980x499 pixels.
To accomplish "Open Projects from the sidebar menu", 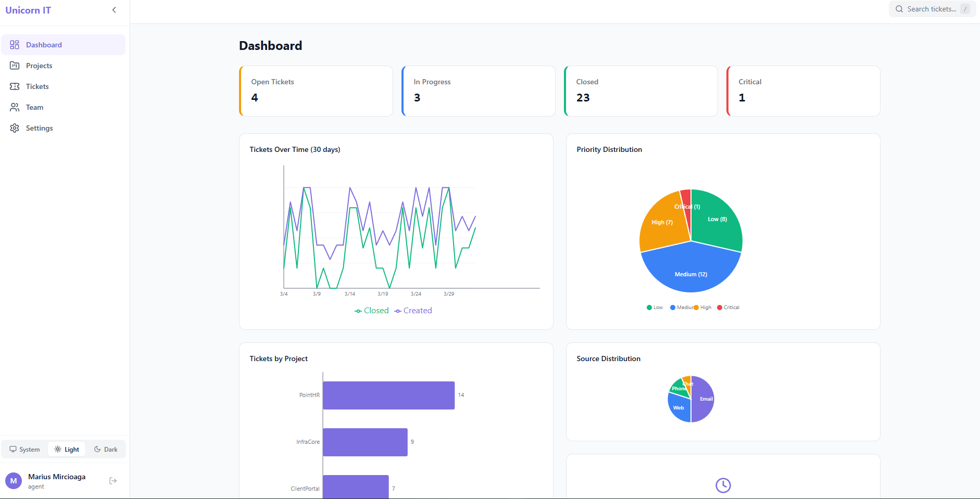I will click(15, 66).
